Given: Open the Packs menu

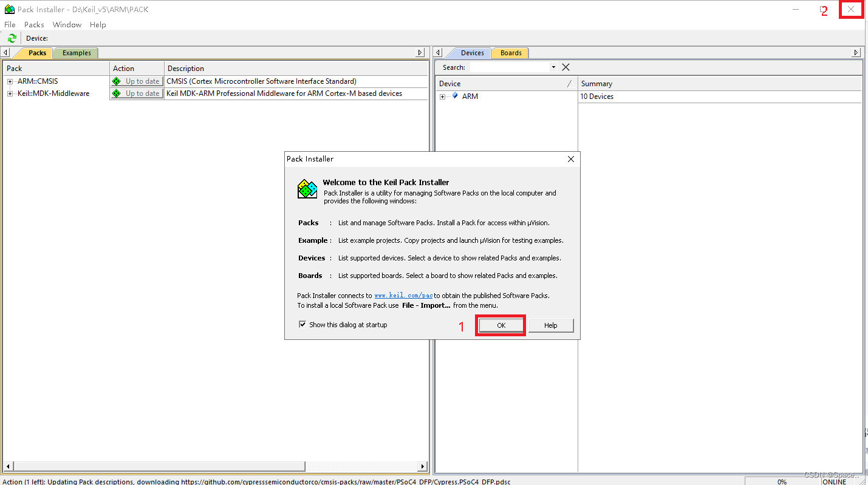Looking at the screenshot, I should pyautogui.click(x=34, y=25).
